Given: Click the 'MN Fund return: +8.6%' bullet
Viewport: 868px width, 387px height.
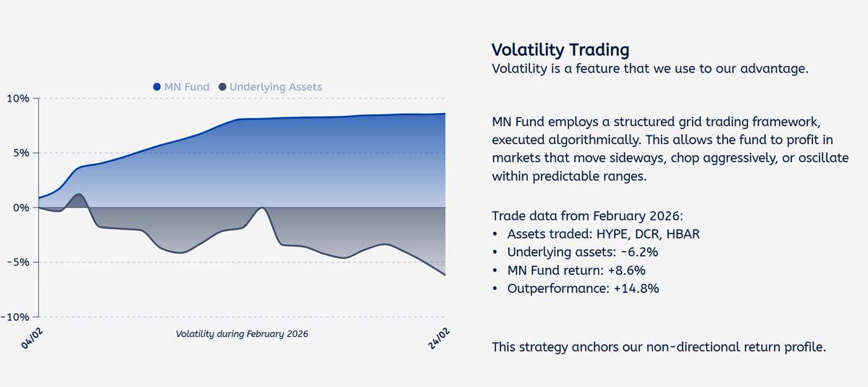Looking at the screenshot, I should (576, 270).
